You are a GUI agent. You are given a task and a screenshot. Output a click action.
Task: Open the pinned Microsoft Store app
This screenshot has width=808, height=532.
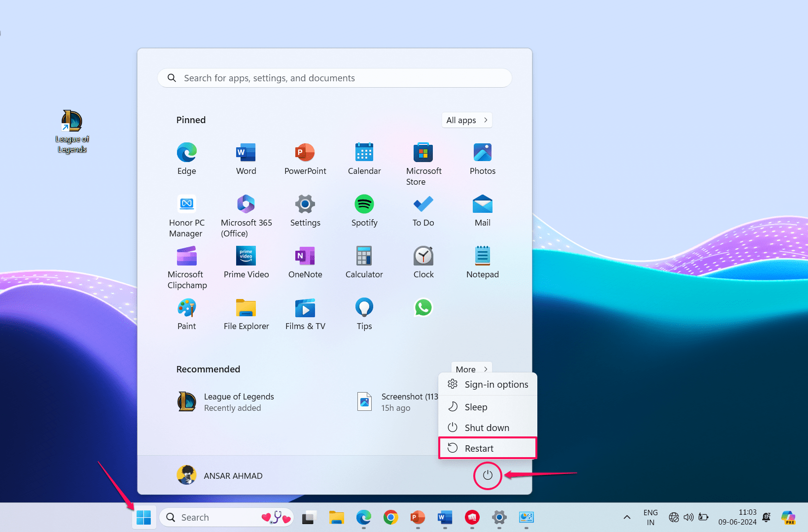423,164
